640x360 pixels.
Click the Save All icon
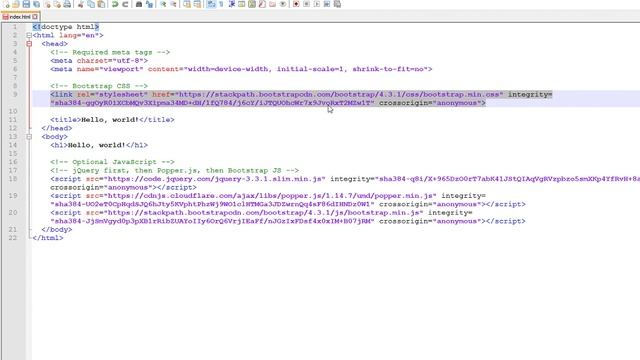(36, 4)
